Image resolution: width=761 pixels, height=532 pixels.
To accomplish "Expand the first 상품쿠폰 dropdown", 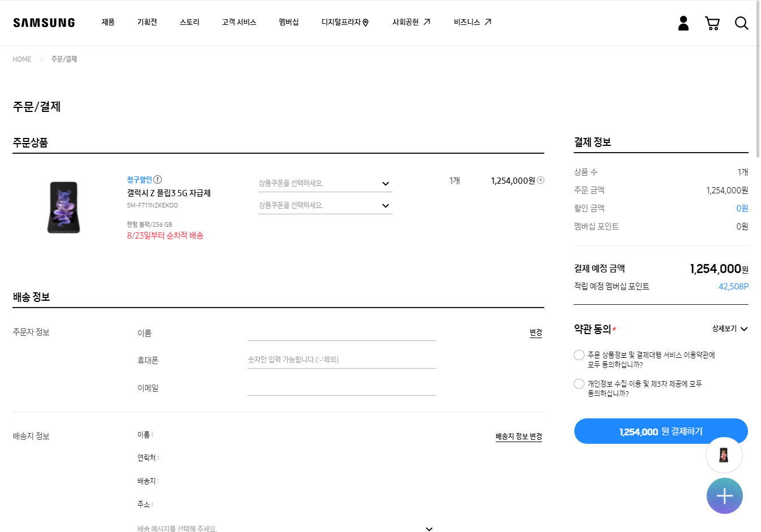I will click(325, 183).
